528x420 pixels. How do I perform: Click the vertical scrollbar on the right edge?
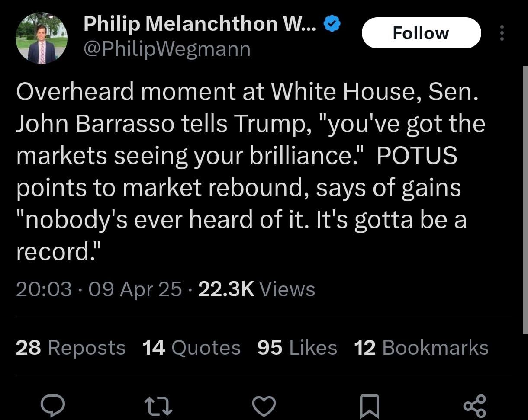[525, 199]
